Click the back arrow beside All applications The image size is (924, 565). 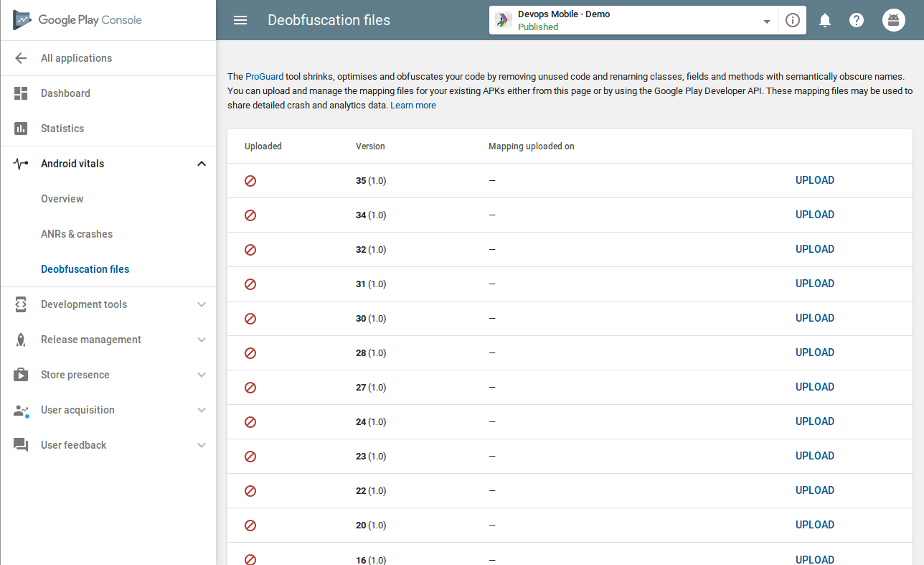point(21,58)
